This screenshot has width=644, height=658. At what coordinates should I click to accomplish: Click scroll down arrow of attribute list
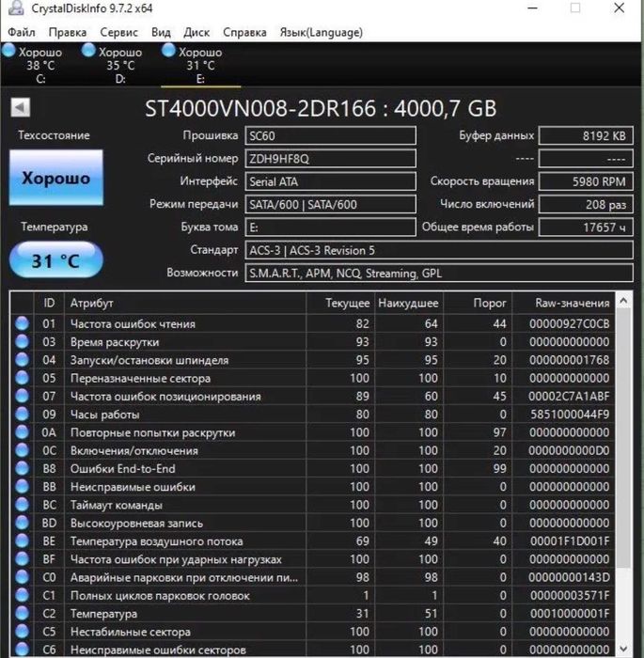pyautogui.click(x=623, y=649)
